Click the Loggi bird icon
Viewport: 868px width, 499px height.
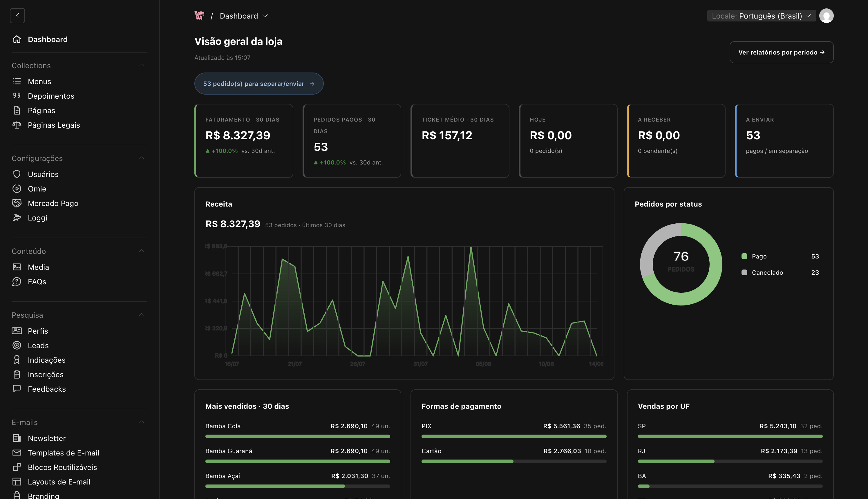point(17,218)
